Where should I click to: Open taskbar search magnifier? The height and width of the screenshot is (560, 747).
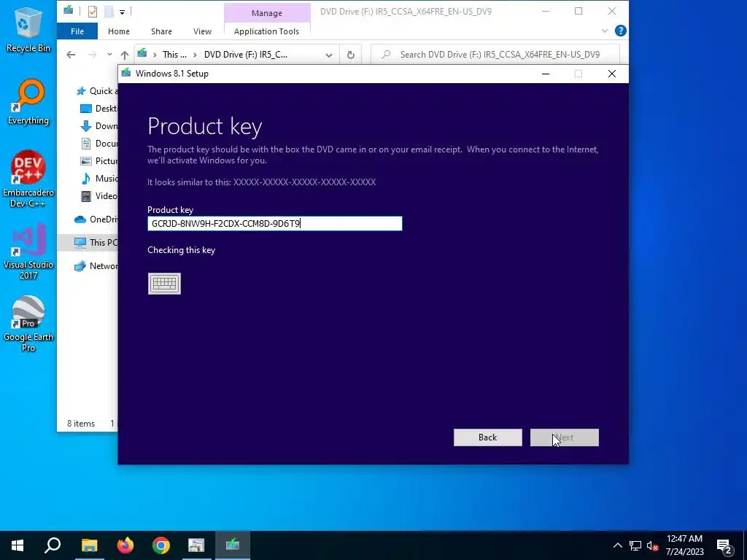[x=53, y=545]
